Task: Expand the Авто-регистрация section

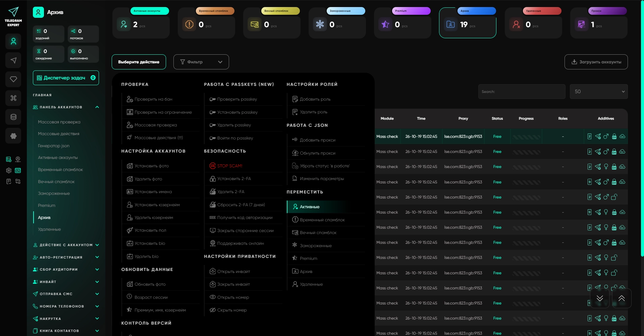Action: pyautogui.click(x=66, y=257)
